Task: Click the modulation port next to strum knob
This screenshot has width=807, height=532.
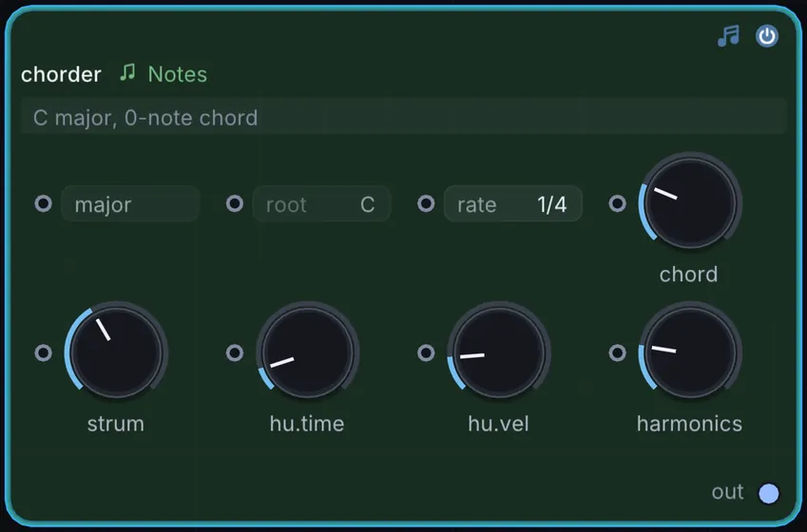Action: tap(43, 353)
